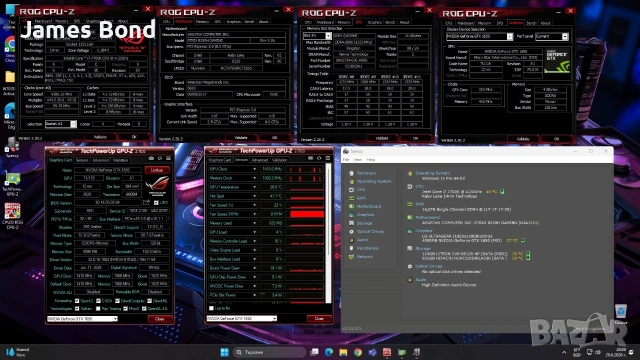Screen dimensions: 640x360
Task: Enable Log to file in GPU-Z Sensors
Action: [211, 308]
